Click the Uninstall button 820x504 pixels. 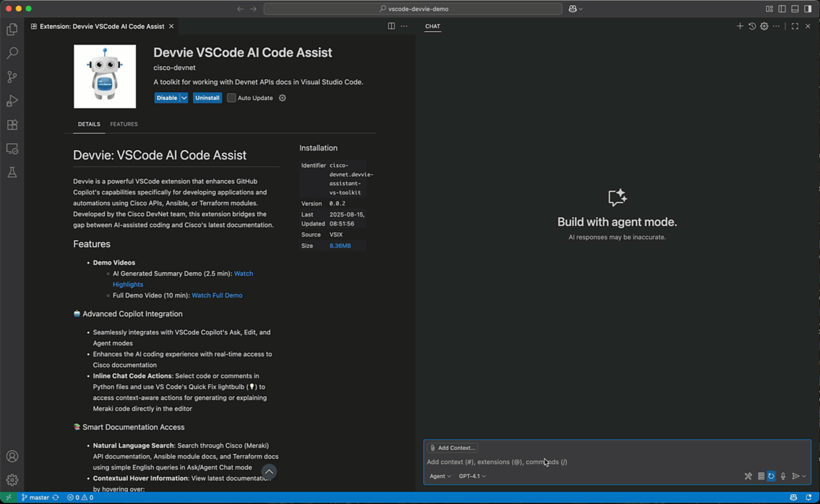207,98
